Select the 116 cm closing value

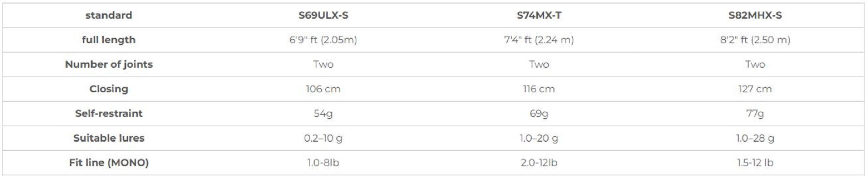click(x=539, y=89)
